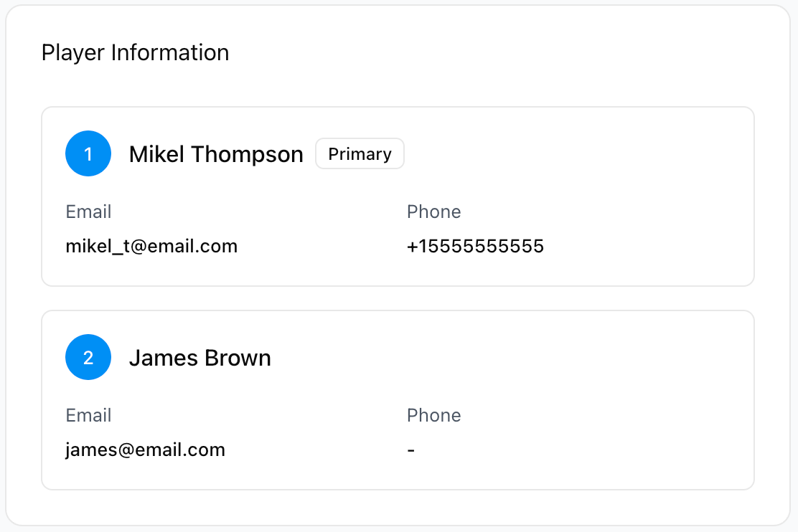
Task: Select the Primary tag beside Mikel Thompson
Action: click(360, 153)
